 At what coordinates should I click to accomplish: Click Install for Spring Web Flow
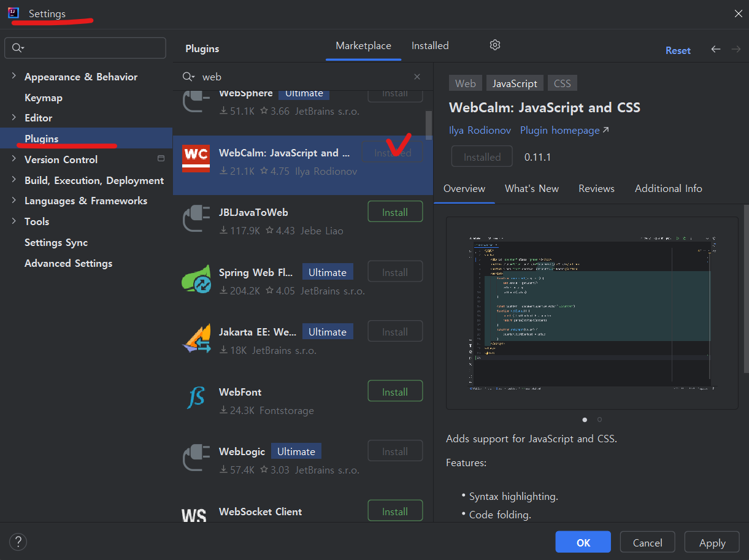click(x=395, y=272)
